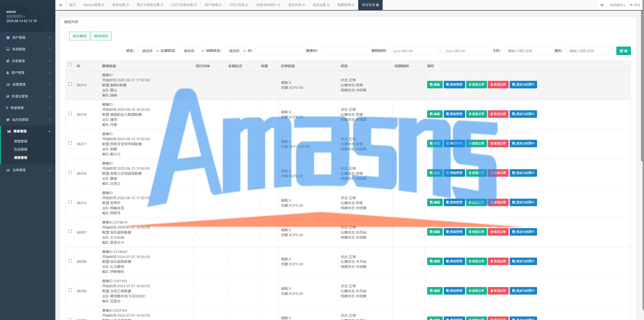Screen dimensions: 644x320
Task: Click the 退出 logout icon
Action: point(631,5)
